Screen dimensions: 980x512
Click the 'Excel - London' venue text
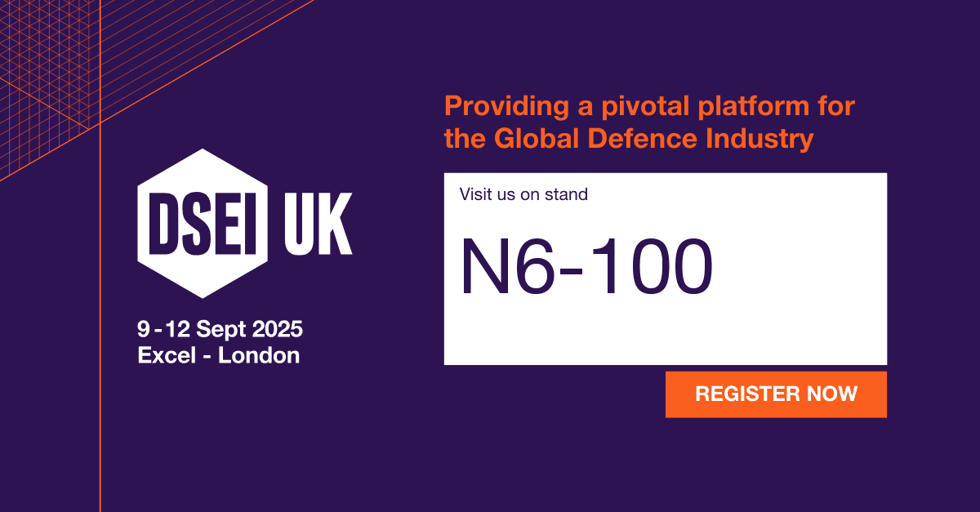(x=219, y=355)
